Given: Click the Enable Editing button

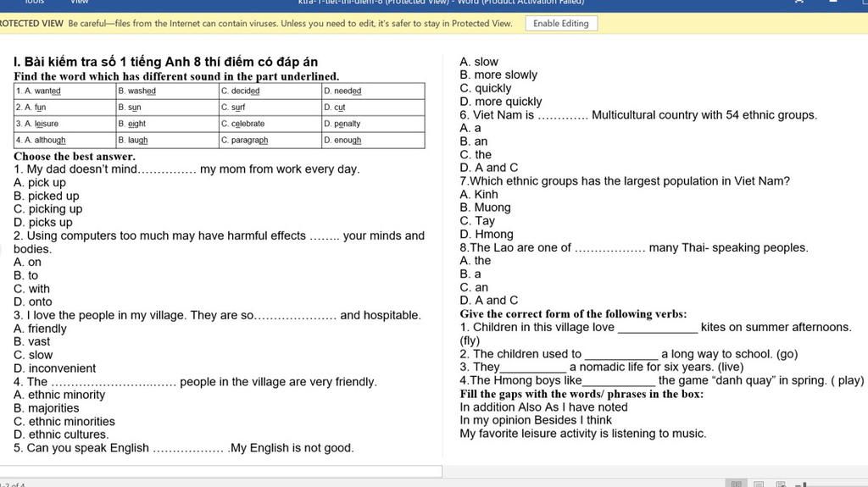Looking at the screenshot, I should tap(561, 23).
